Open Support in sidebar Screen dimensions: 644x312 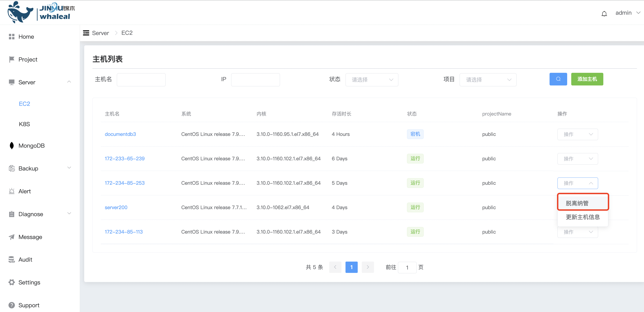29,305
